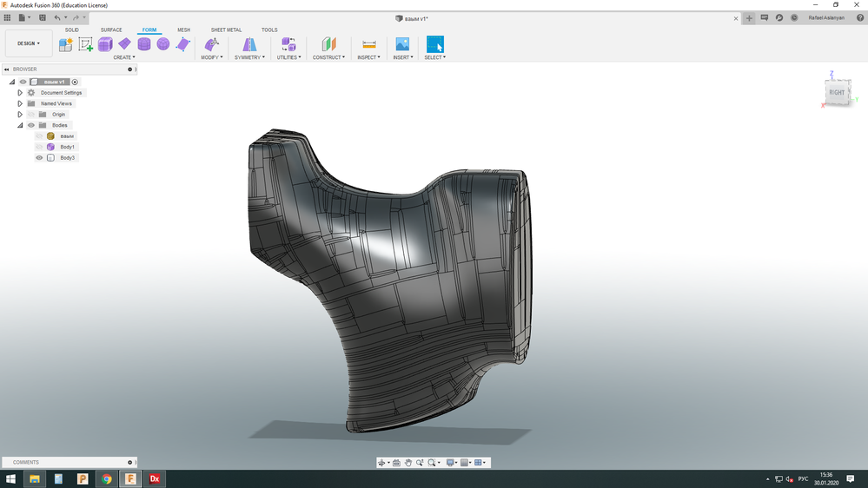The height and width of the screenshot is (488, 868).
Task: Select the Form Cylinder primitive tool
Action: tap(144, 44)
